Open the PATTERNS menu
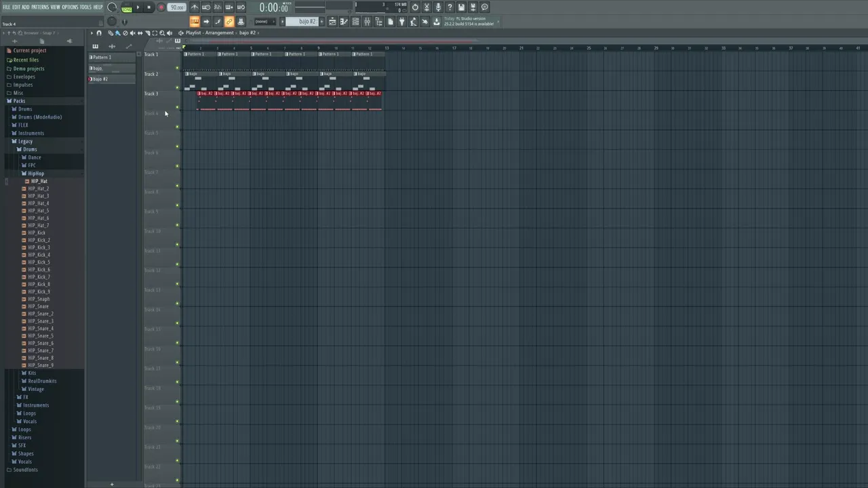Viewport: 868px width, 488px height. [x=40, y=7]
